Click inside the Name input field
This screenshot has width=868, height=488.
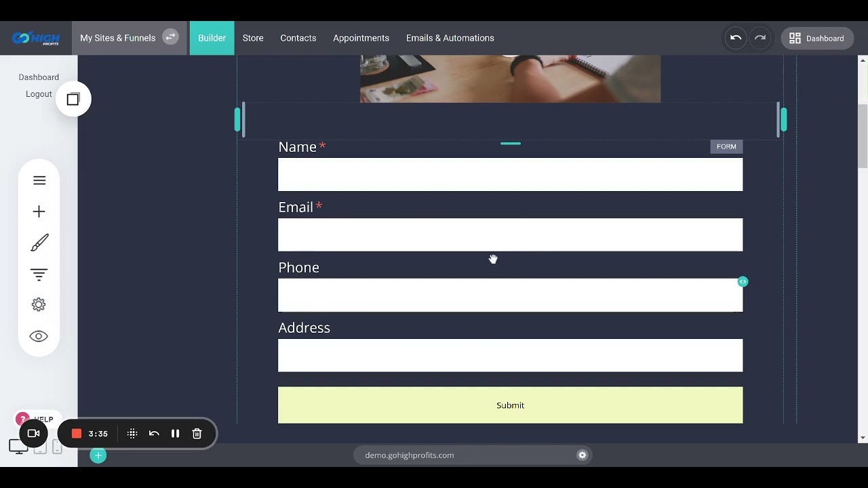(510, 175)
